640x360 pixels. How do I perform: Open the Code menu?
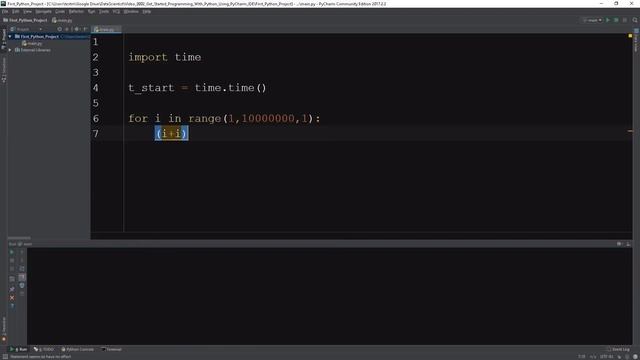pyautogui.click(x=60, y=11)
